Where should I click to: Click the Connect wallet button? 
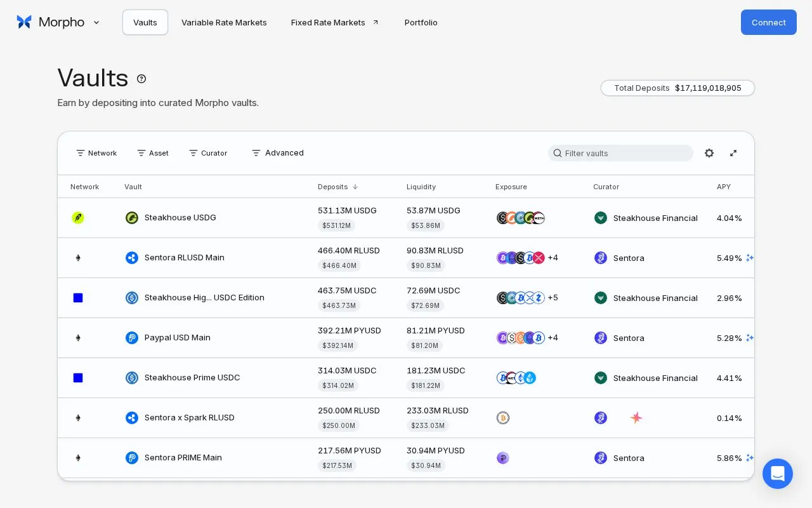[x=769, y=22]
